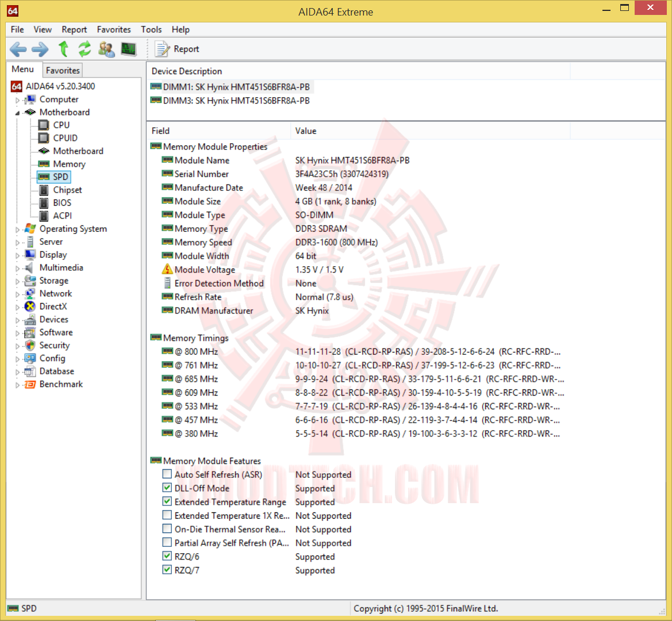
Task: Click the green up-arrow parent level icon
Action: click(x=63, y=49)
